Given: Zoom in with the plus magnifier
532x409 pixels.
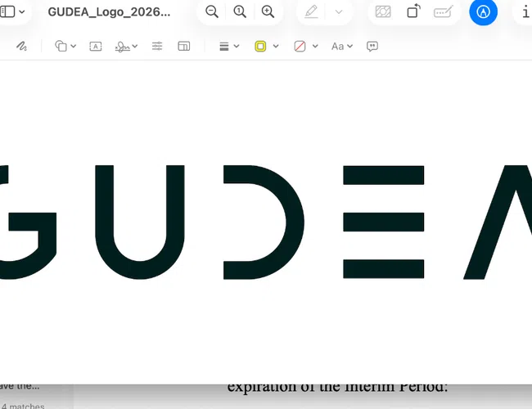Looking at the screenshot, I should click(x=268, y=12).
